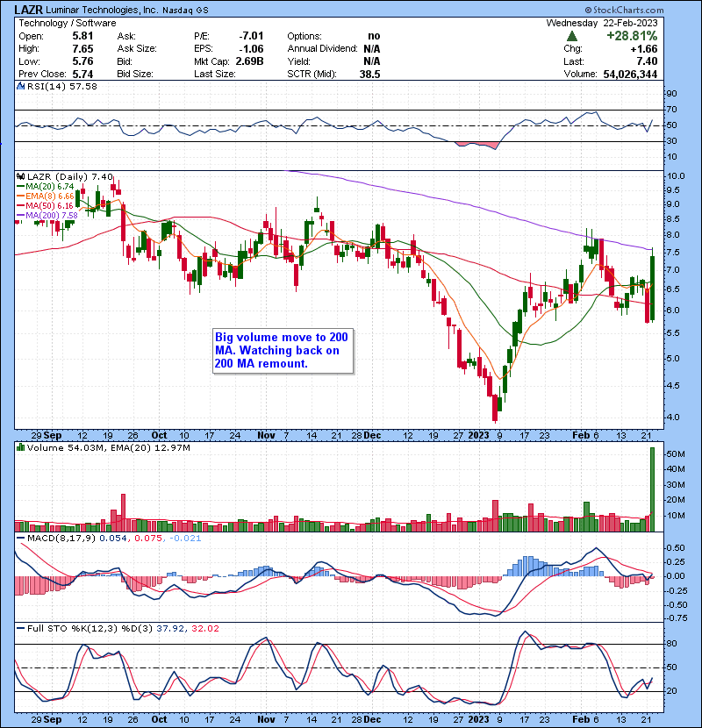
Task: Click the Low value 5.76
Action: pos(82,61)
